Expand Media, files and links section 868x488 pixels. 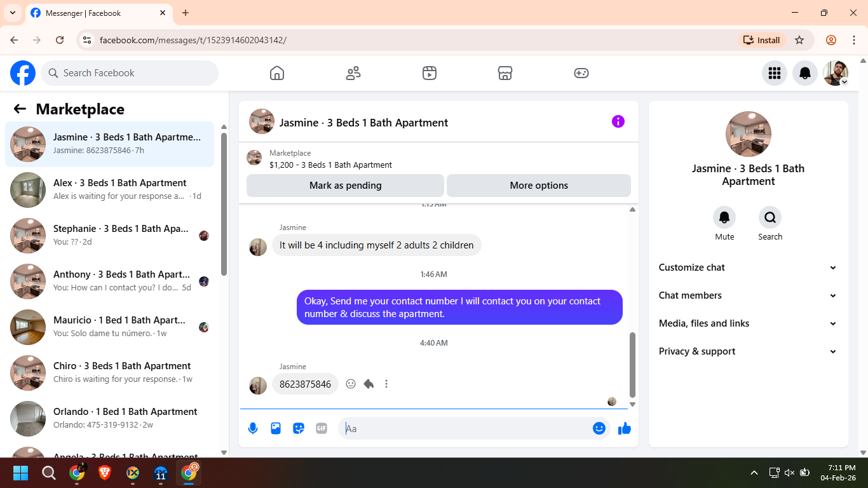[x=748, y=323]
